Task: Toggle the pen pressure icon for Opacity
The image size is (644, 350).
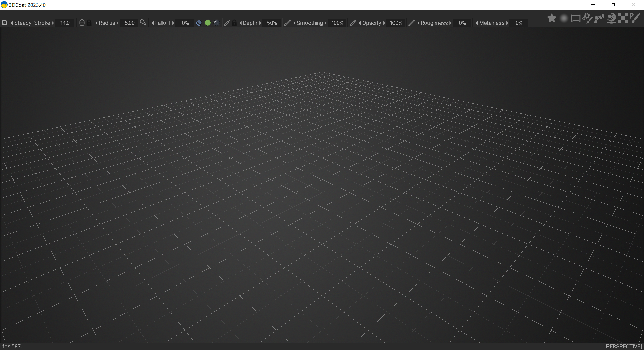Action: (x=353, y=23)
